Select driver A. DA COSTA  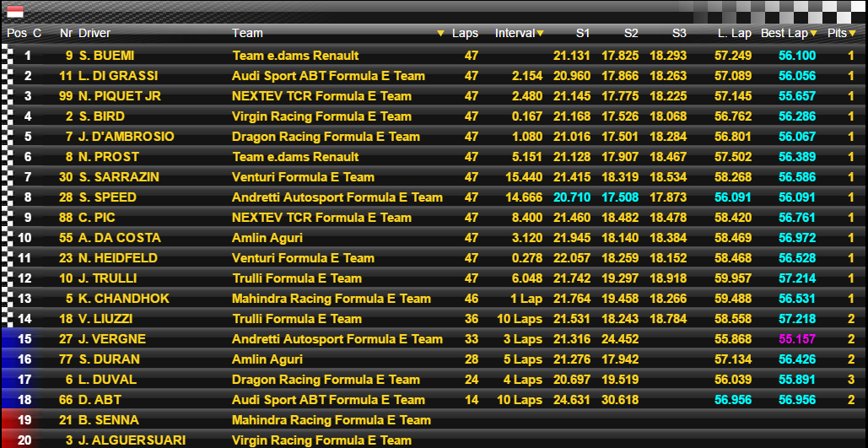120,238
